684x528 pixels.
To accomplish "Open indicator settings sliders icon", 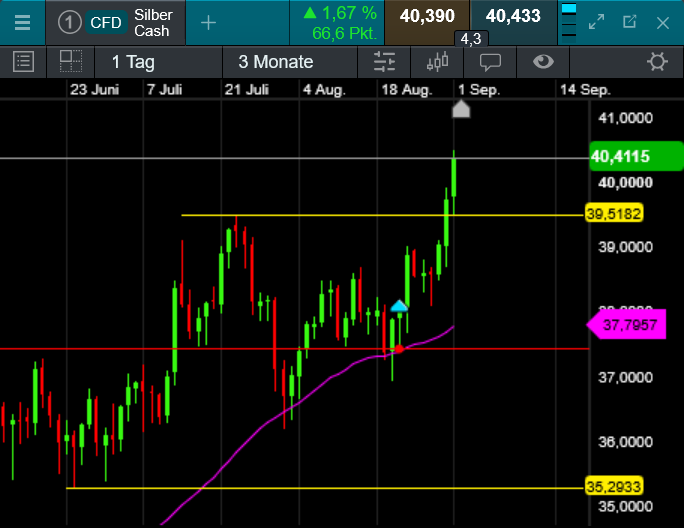I will [x=384, y=62].
